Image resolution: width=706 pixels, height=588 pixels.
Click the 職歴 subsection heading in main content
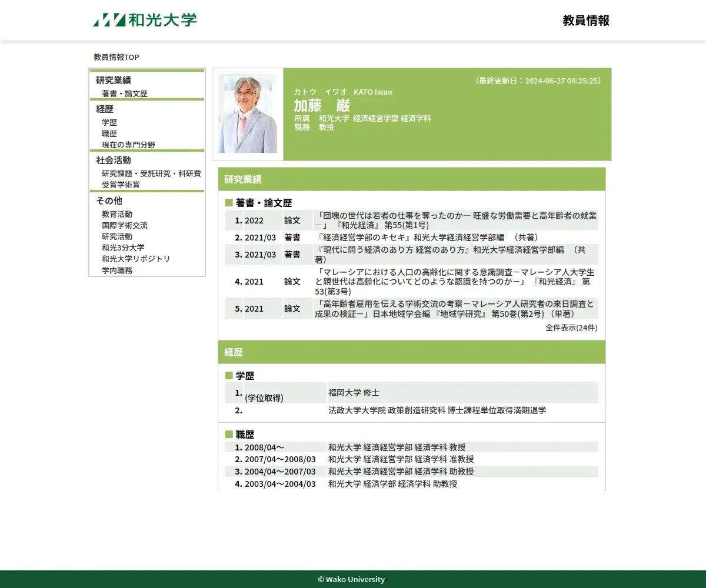click(x=245, y=435)
